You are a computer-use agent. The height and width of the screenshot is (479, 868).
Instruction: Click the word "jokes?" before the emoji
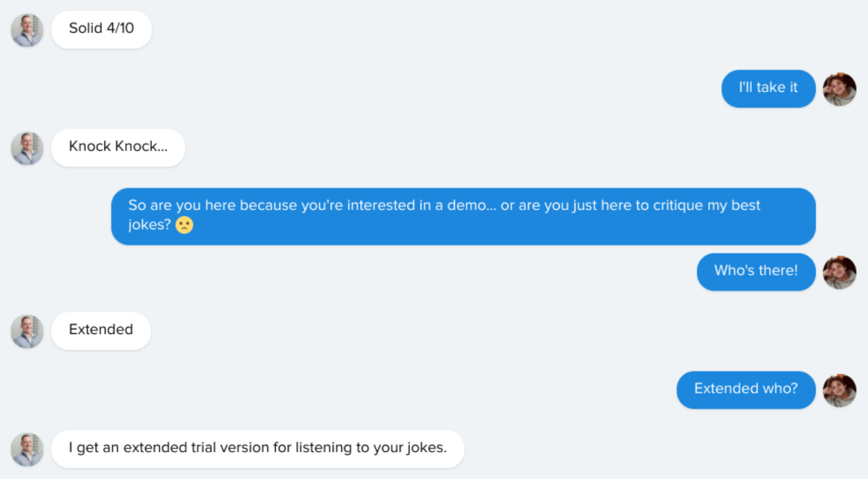click(149, 225)
